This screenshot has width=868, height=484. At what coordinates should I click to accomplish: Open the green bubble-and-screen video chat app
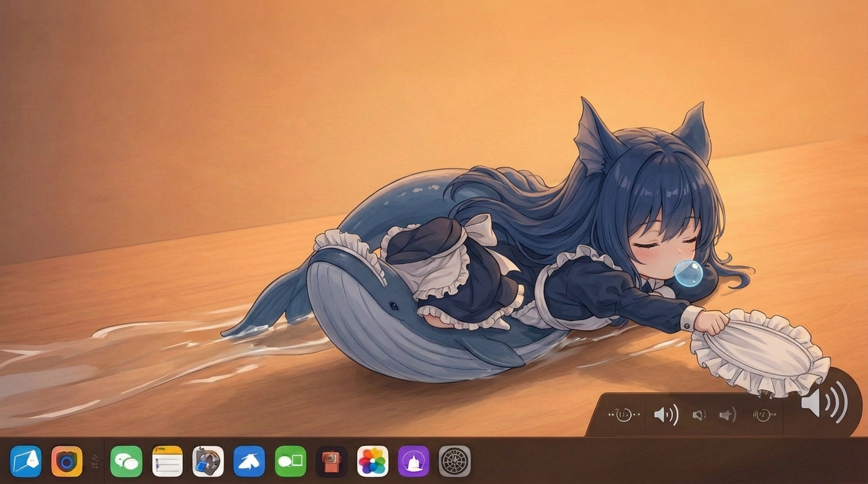pos(291,461)
